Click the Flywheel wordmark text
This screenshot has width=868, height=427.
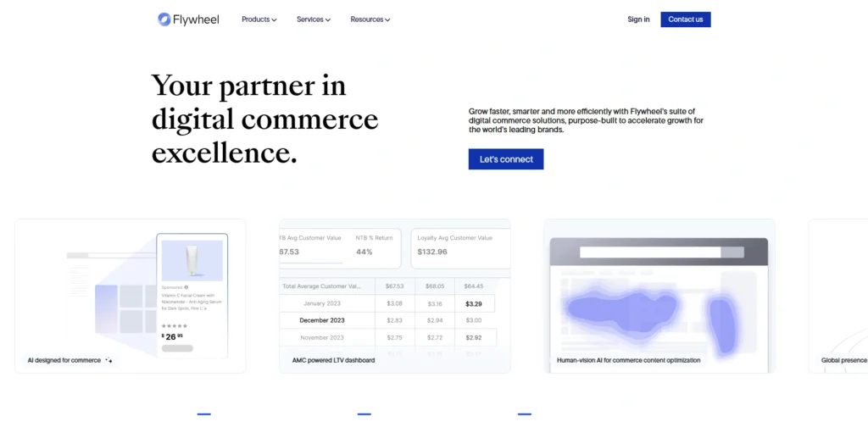196,19
